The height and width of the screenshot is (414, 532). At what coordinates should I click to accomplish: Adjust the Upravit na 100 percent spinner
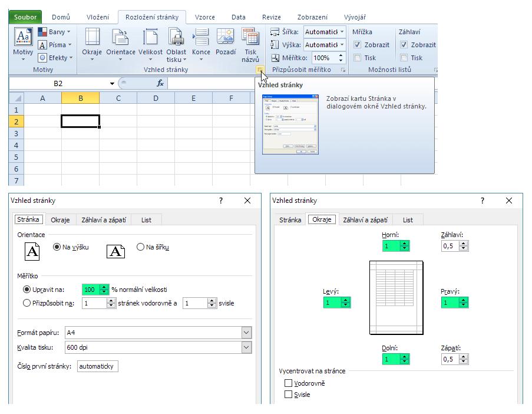[104, 290]
